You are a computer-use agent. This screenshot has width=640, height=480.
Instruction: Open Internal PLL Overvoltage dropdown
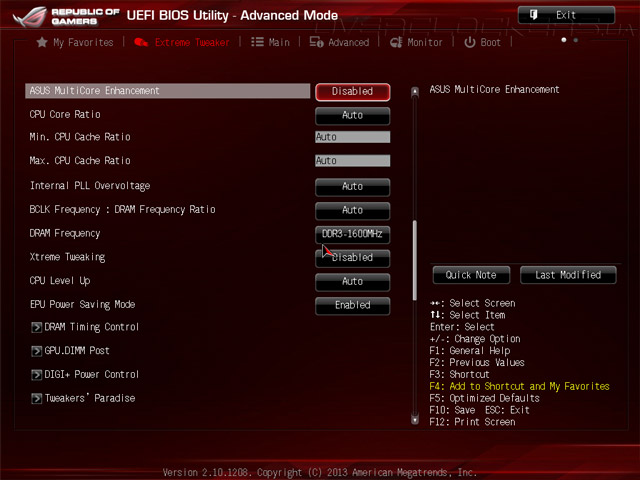coord(353,187)
